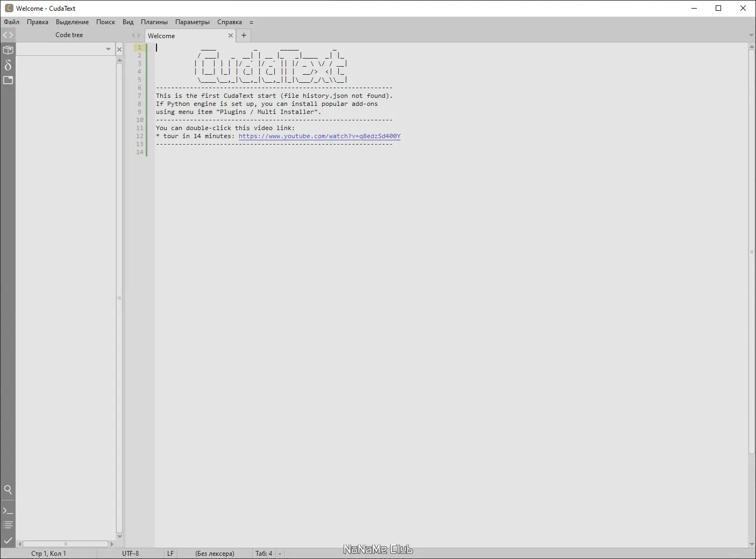Change encoding via UTF-8 status field
The width and height of the screenshot is (756, 559).
coord(130,553)
